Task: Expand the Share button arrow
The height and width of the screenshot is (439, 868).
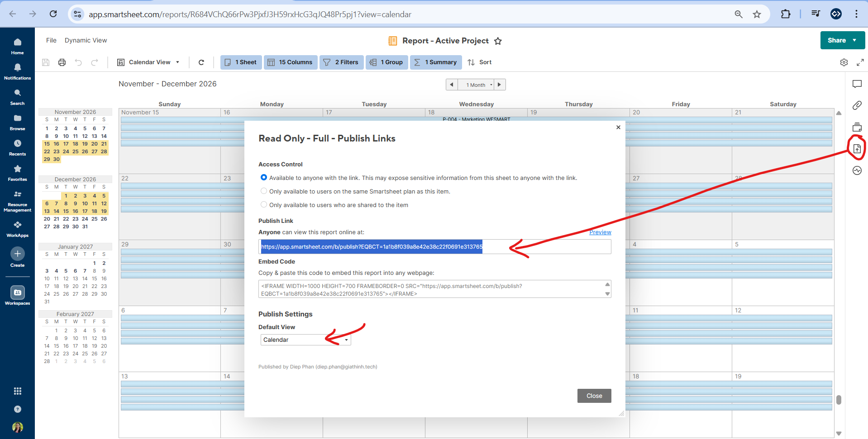Action: pyautogui.click(x=854, y=40)
